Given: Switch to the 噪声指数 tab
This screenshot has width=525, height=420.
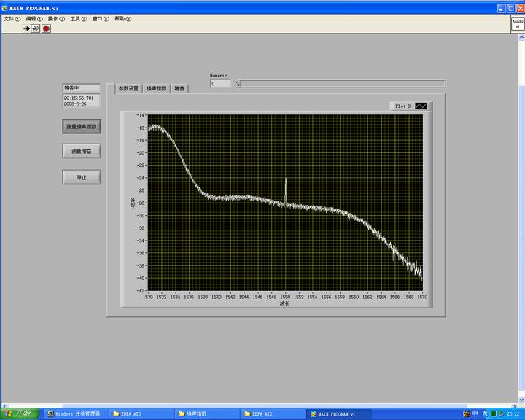Looking at the screenshot, I should click(x=156, y=88).
